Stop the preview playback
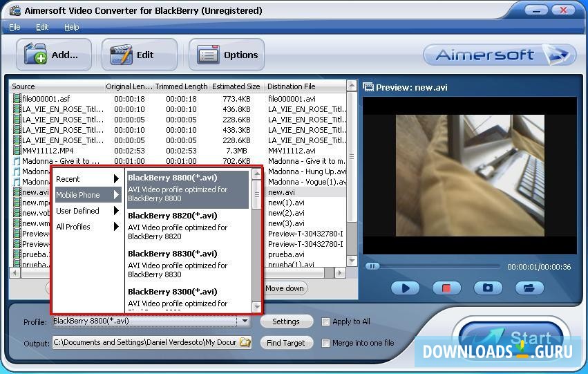588x374 pixels. (x=446, y=288)
